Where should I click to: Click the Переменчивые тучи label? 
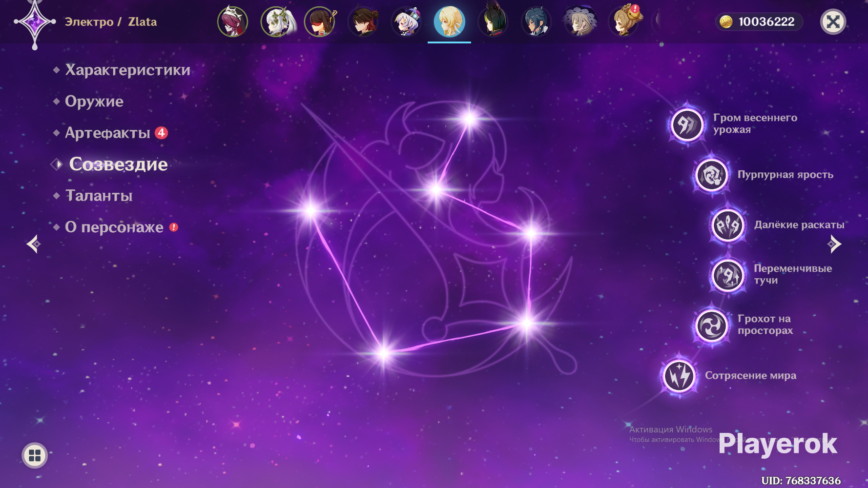click(x=793, y=274)
